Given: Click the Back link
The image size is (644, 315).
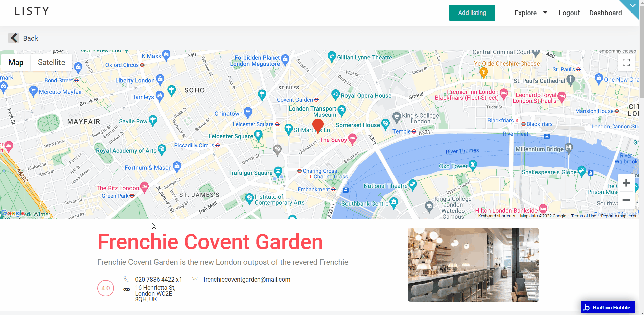Looking at the screenshot, I should point(30,38).
